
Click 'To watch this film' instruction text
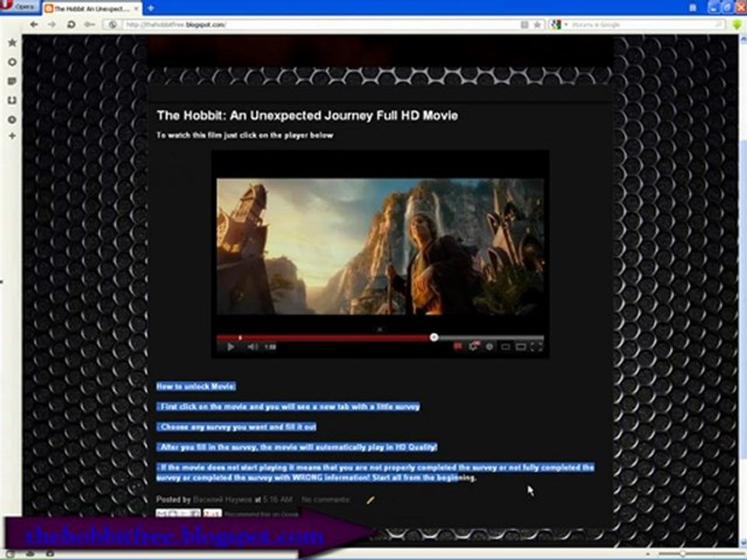[245, 135]
